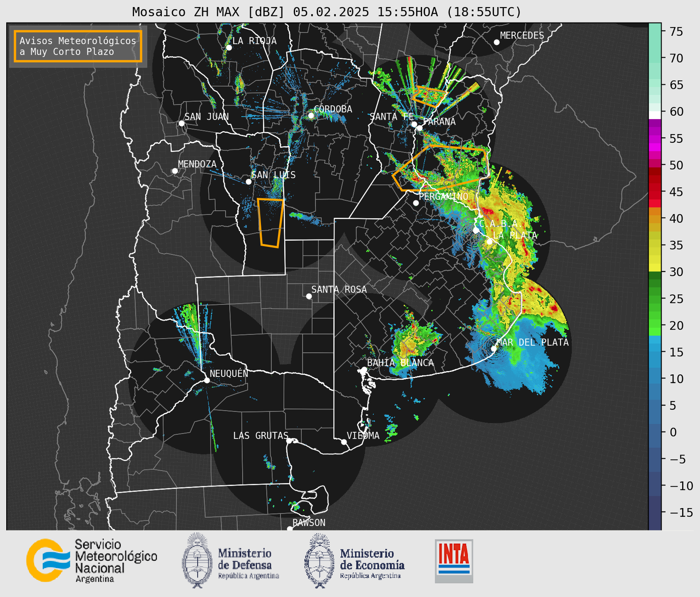Click the 'MERCEDES' map label
This screenshot has width=700, height=597.
pyautogui.click(x=522, y=36)
